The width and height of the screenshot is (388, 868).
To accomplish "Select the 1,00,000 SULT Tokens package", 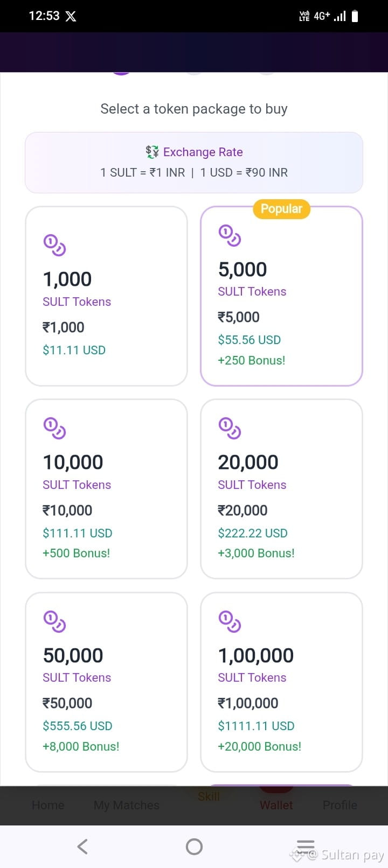I will pos(281,682).
